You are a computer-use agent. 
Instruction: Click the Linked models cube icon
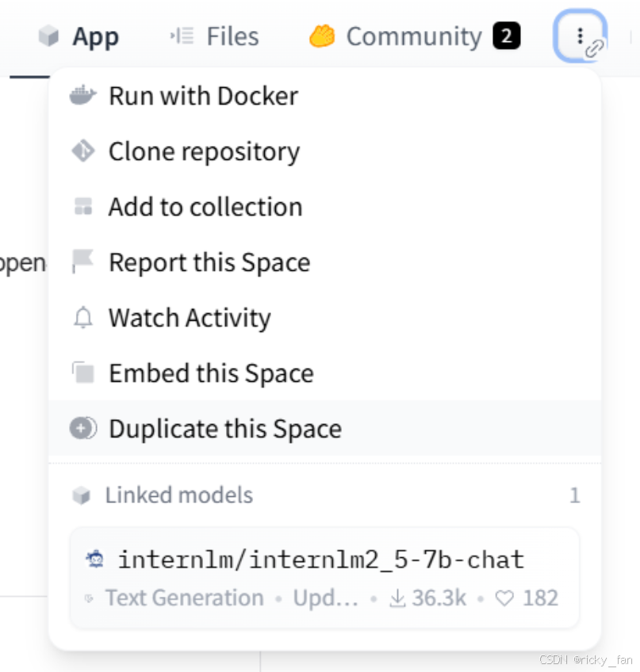(x=81, y=496)
